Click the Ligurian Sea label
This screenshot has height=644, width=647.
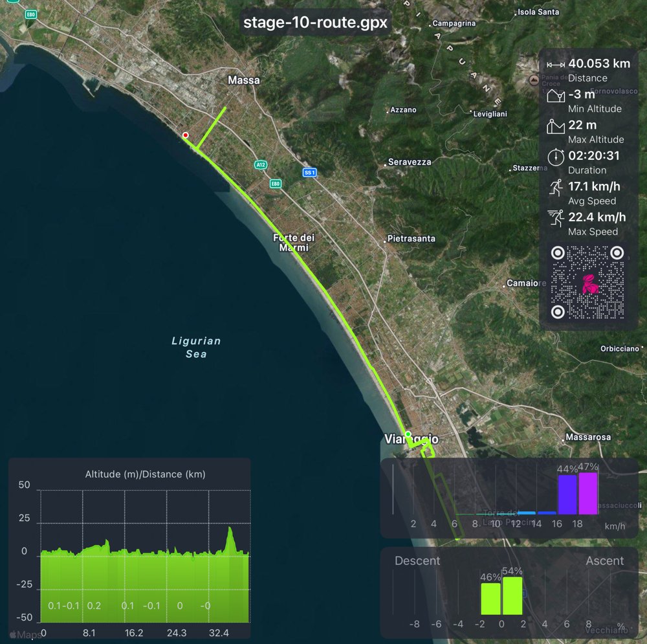point(197,347)
